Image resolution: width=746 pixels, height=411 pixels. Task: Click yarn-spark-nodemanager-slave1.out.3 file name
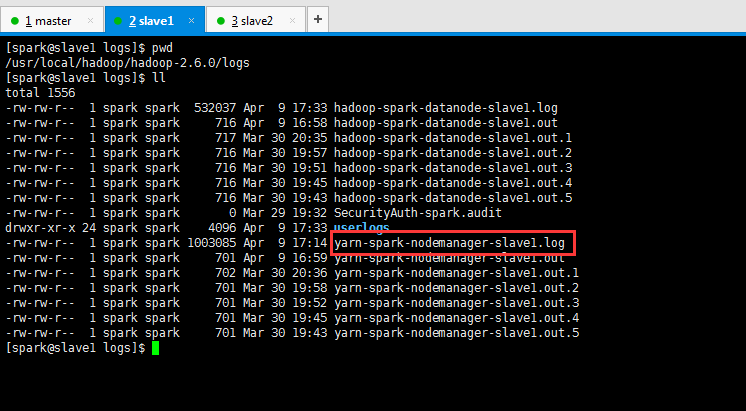pyautogui.click(x=457, y=303)
